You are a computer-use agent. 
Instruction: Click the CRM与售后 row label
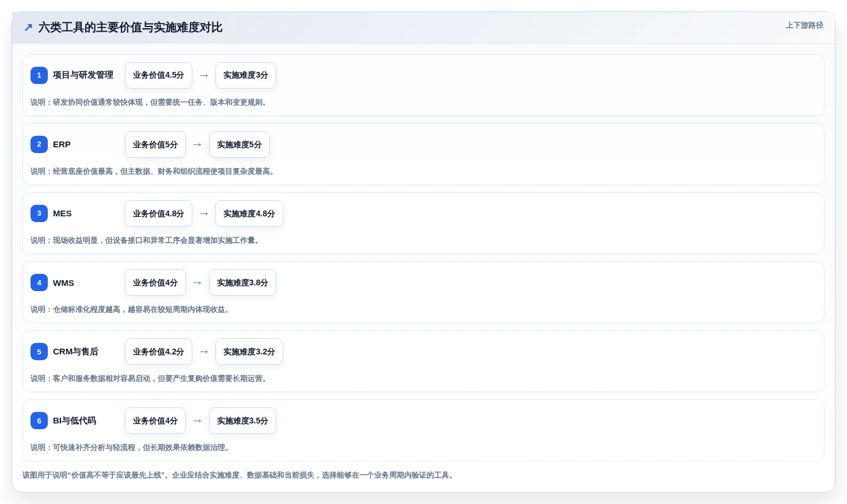coord(75,352)
